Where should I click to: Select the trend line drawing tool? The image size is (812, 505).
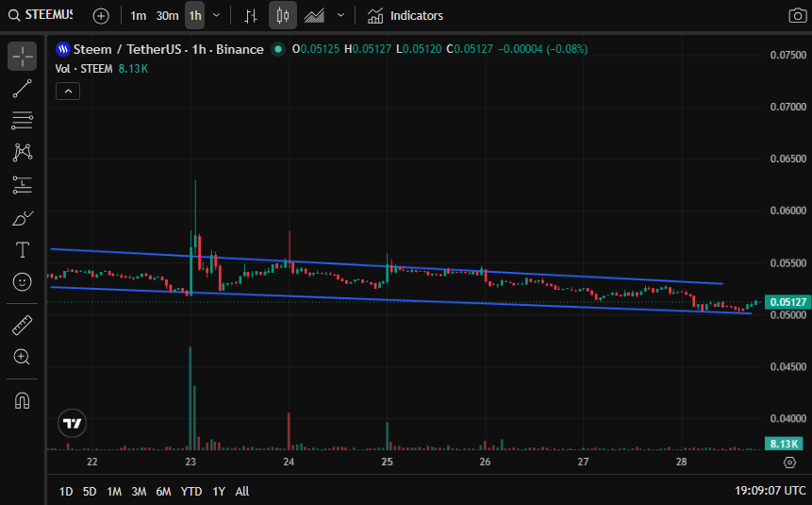23,89
